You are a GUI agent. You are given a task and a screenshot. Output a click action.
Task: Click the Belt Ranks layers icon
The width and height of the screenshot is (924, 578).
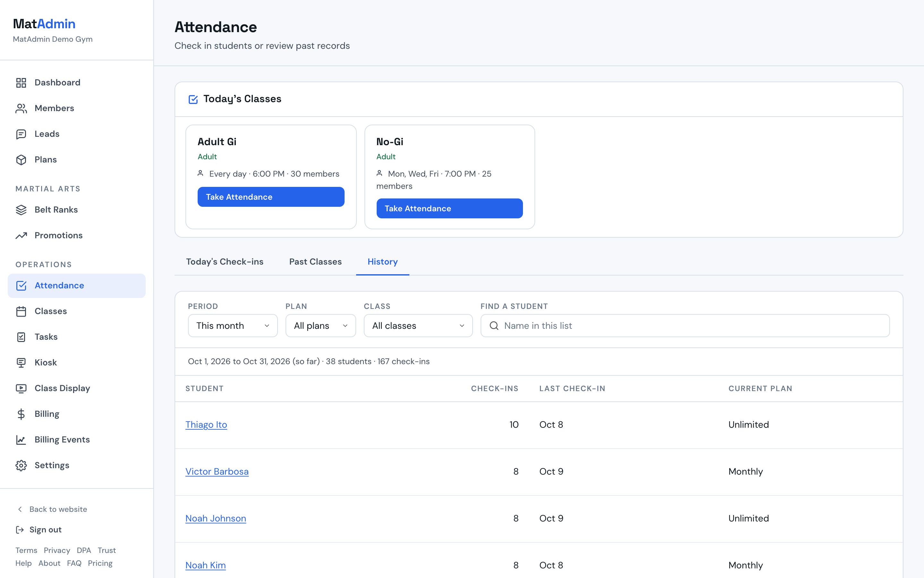tap(21, 210)
